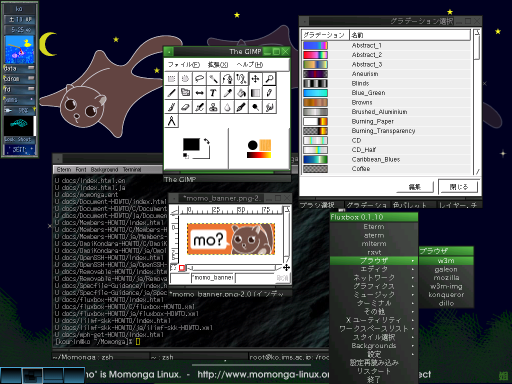512x384 pixels.
Task: Select the Ellipse Select tool
Action: point(185,79)
